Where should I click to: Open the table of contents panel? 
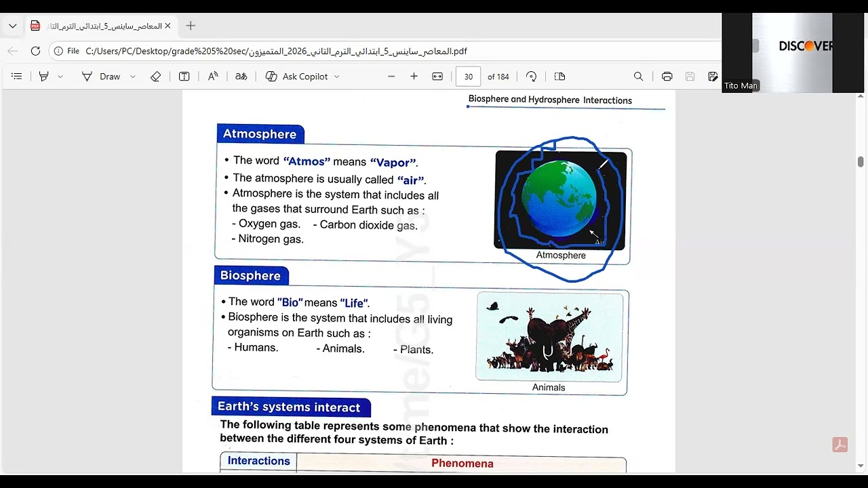[x=17, y=77]
